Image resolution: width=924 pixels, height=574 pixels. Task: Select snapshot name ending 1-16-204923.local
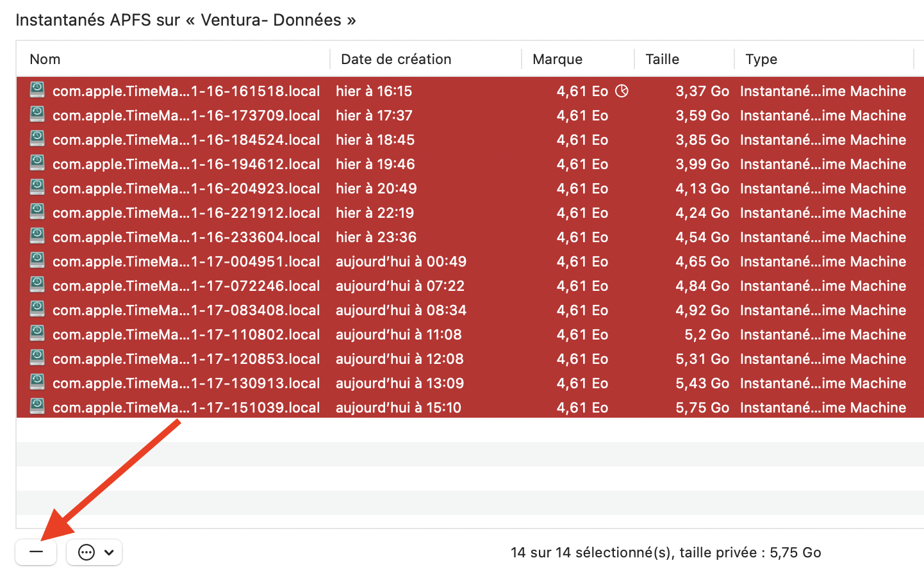[x=186, y=188]
